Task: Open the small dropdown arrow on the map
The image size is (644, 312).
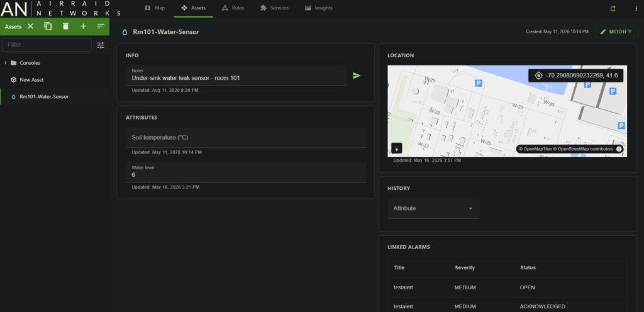Action: [397, 148]
